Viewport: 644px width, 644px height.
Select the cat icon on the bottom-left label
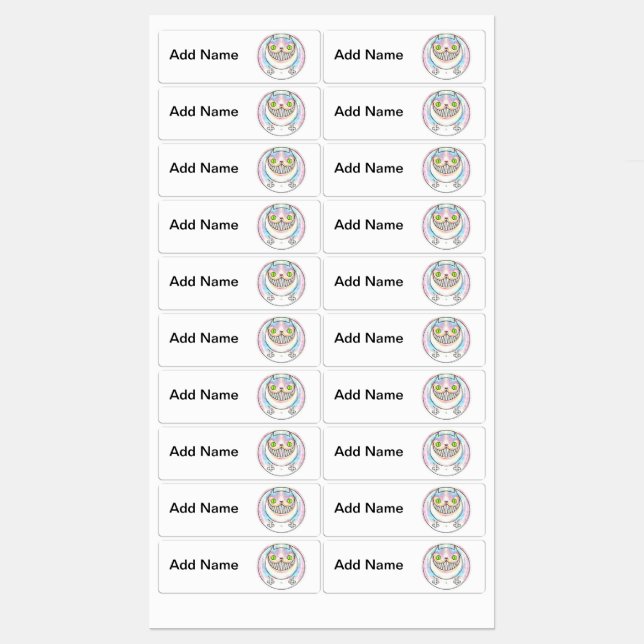[x=281, y=565]
